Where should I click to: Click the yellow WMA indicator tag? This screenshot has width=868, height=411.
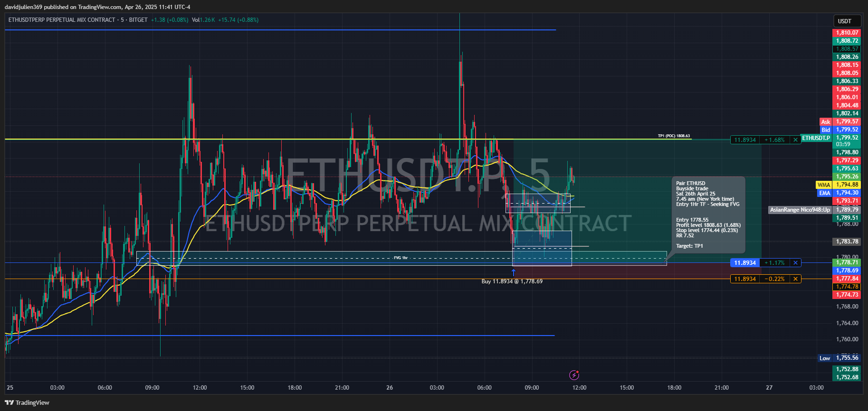click(824, 185)
